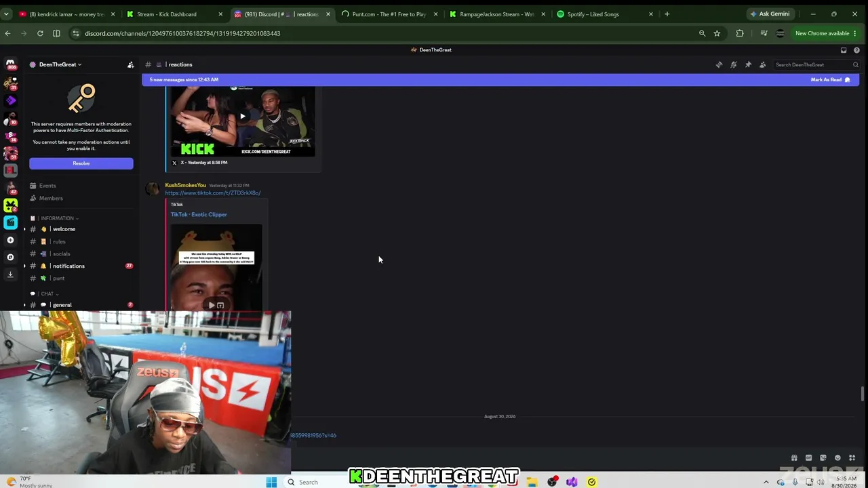Open the invite people icon beside server name

(x=131, y=64)
